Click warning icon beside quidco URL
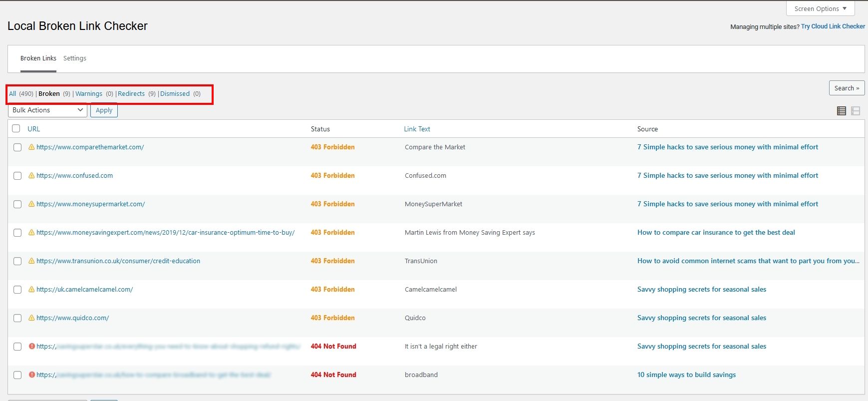 point(31,318)
